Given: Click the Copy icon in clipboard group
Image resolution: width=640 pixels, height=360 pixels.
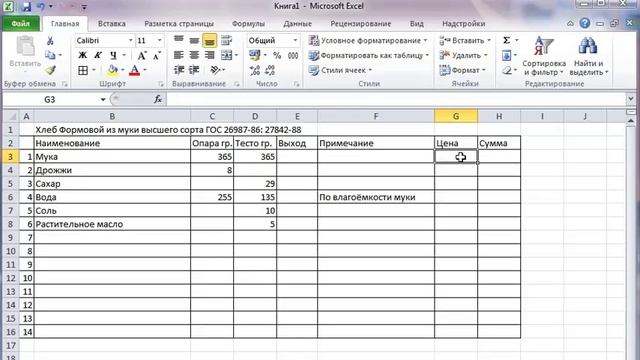Looking at the screenshot, I should [50, 55].
